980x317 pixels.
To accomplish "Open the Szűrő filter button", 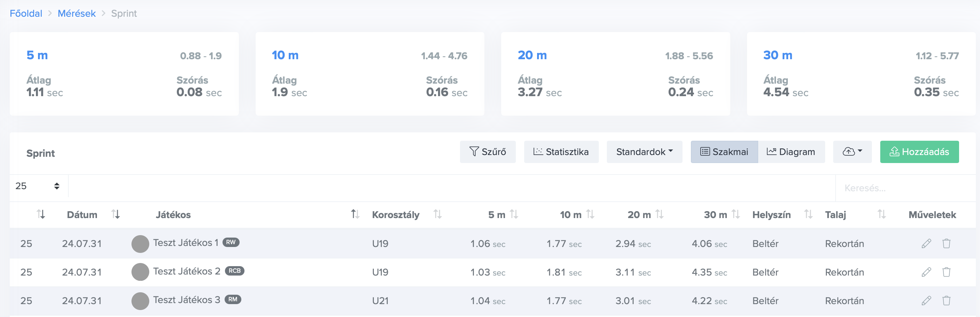I will click(487, 152).
